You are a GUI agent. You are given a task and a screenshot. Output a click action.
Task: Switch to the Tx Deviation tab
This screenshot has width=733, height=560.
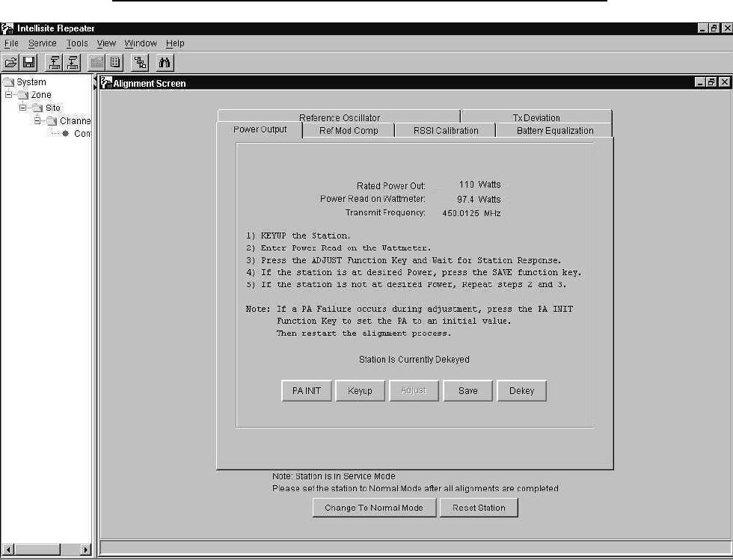pyautogui.click(x=536, y=117)
